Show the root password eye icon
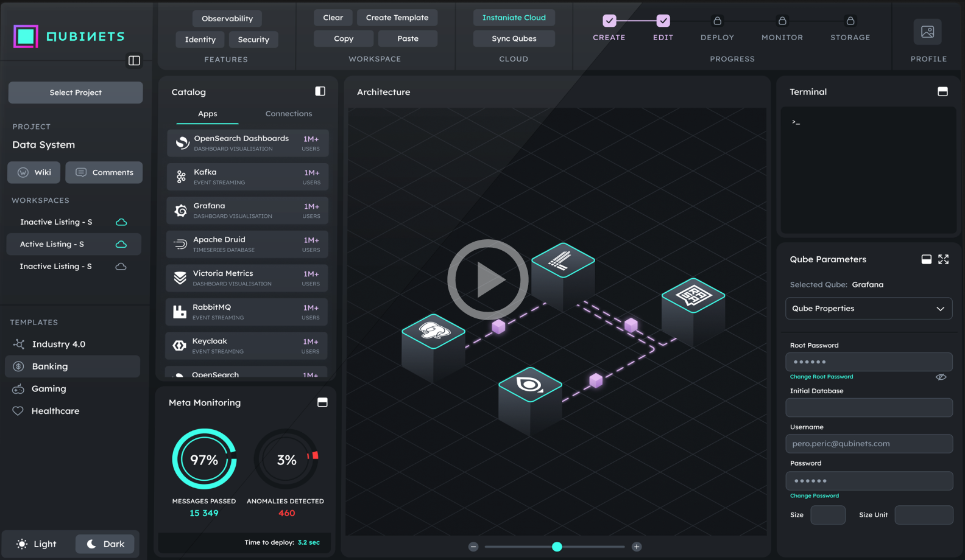This screenshot has height=560, width=965. (x=941, y=377)
